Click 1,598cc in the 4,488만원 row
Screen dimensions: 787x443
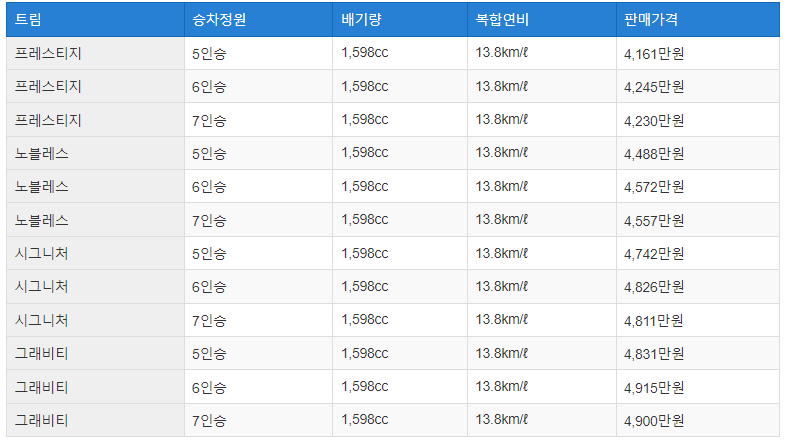(x=365, y=153)
